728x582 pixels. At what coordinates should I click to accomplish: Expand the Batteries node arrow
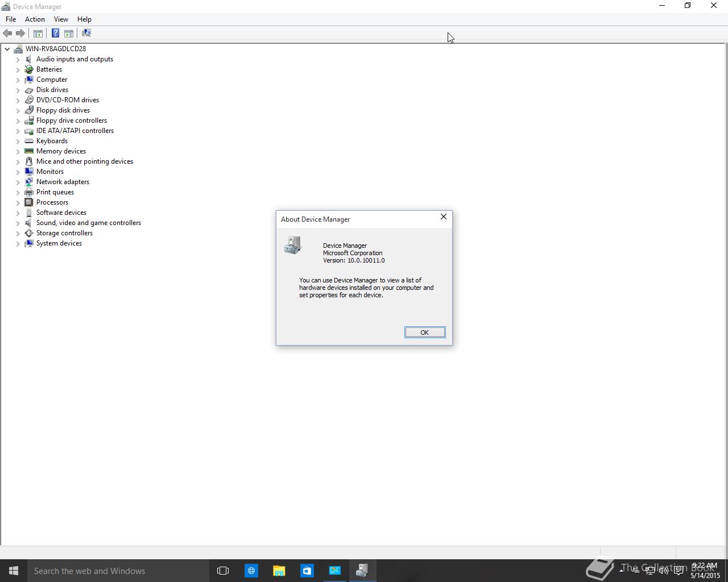[x=18, y=69]
